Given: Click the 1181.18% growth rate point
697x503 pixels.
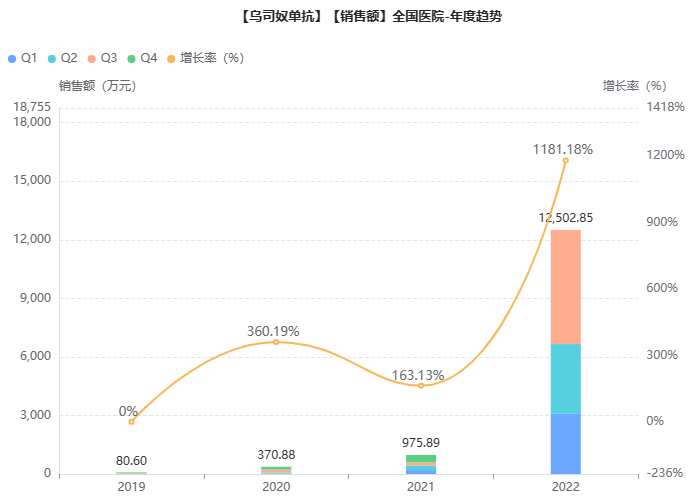Looking at the screenshot, I should click(x=566, y=160).
